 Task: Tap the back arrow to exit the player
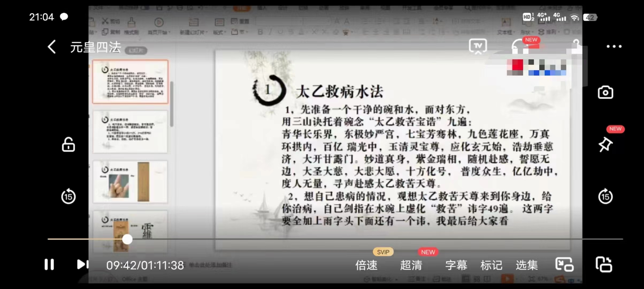(51, 46)
